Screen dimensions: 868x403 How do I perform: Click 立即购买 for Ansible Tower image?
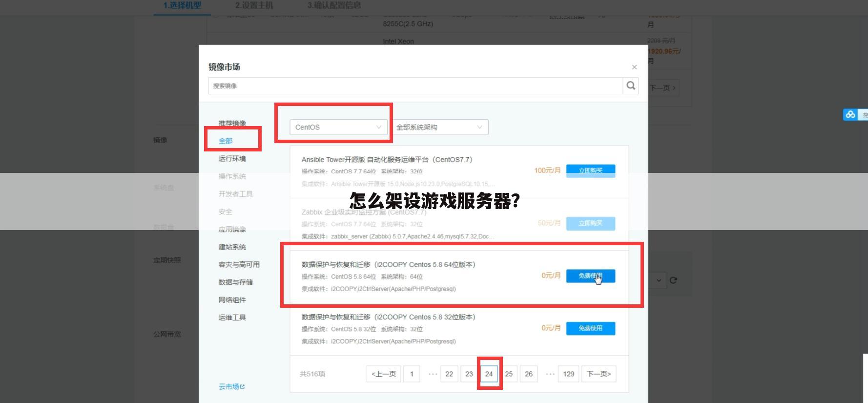coord(590,170)
